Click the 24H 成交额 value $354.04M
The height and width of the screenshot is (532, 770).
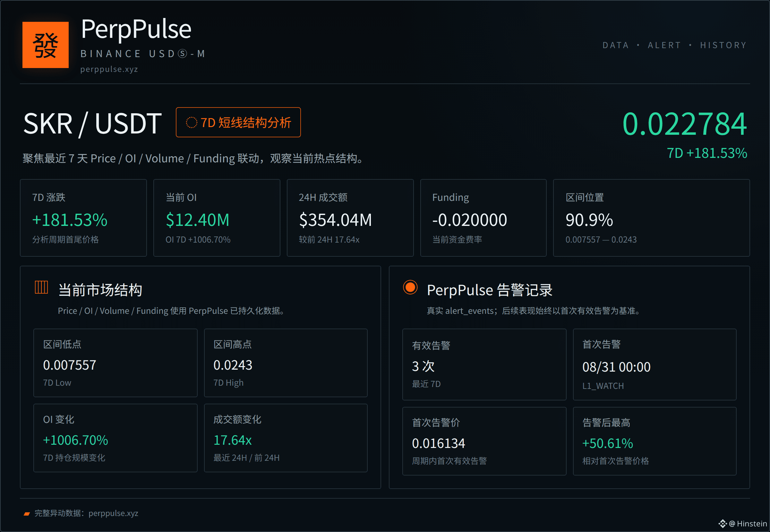pyautogui.click(x=335, y=220)
